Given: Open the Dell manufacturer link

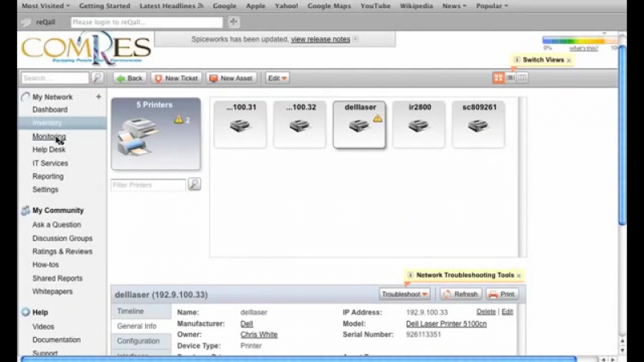Looking at the screenshot, I should (246, 324).
